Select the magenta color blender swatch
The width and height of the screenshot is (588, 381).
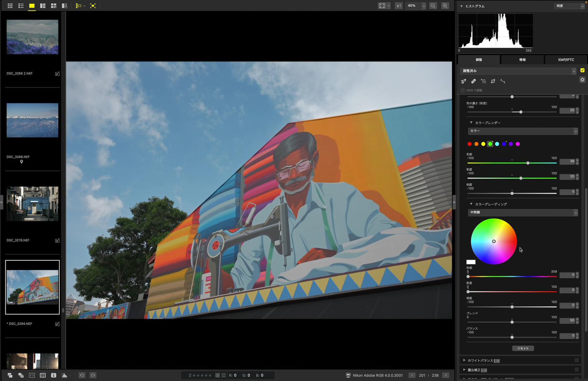pos(518,144)
